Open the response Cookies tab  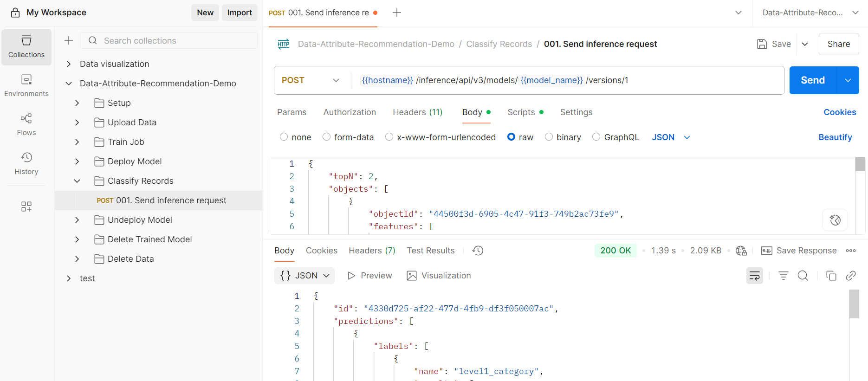point(321,251)
